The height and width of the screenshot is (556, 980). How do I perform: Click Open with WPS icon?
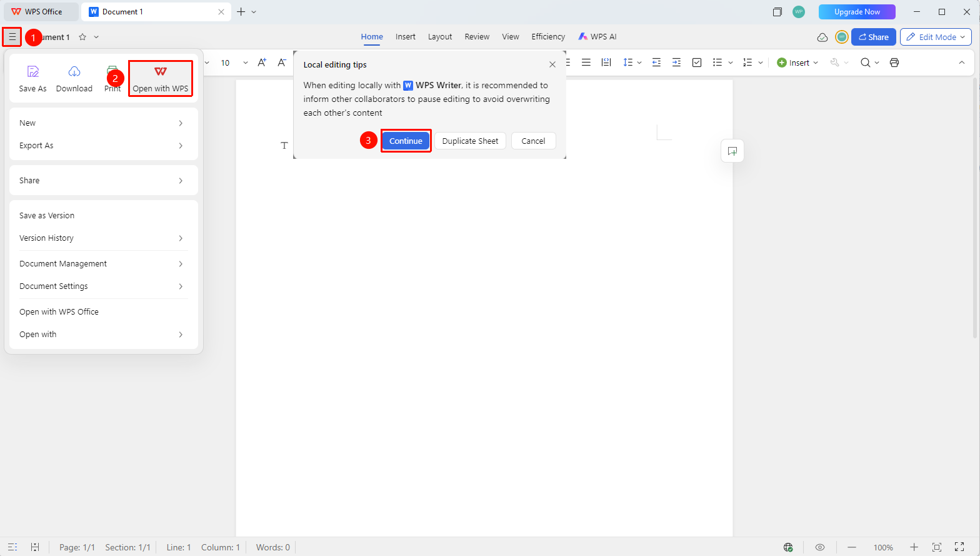pyautogui.click(x=161, y=71)
